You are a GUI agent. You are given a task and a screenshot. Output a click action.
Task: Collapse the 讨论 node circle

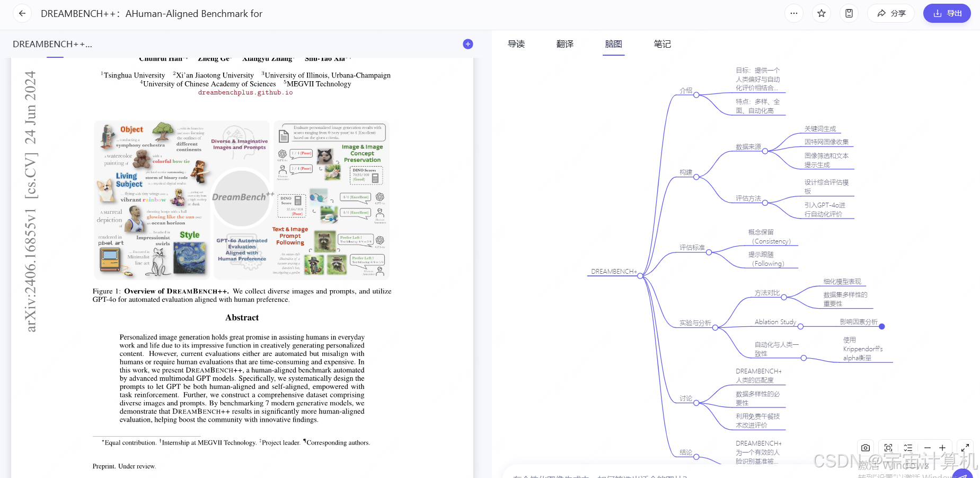tap(696, 403)
